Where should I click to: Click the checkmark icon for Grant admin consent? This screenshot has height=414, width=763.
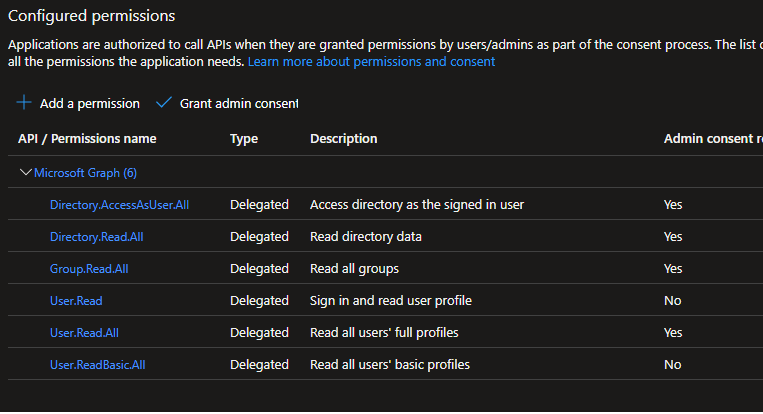[164, 103]
